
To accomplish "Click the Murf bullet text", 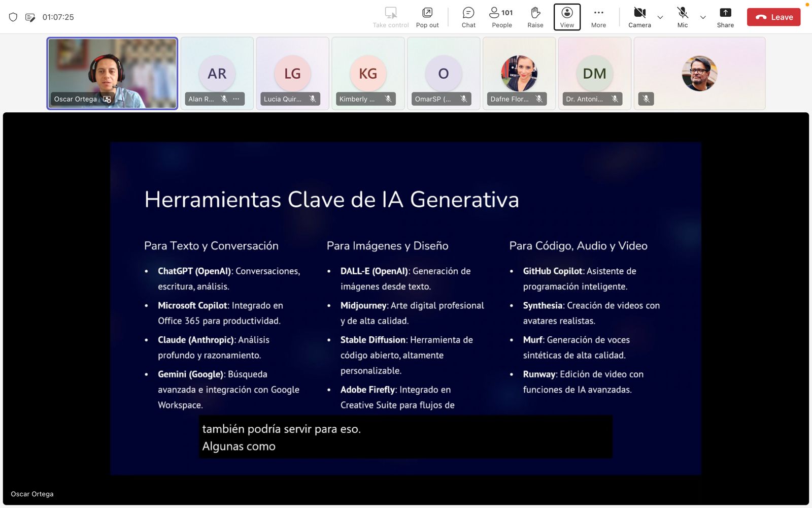I will pyautogui.click(x=577, y=347).
